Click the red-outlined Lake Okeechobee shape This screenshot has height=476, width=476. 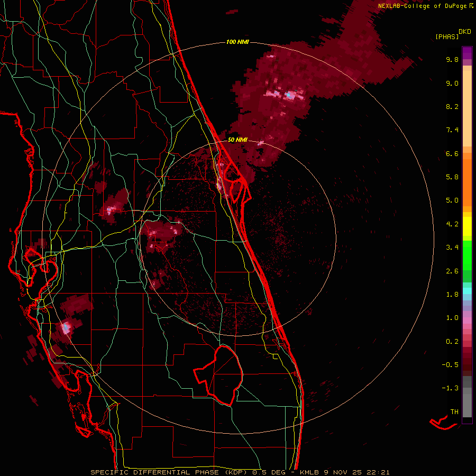pos(218,375)
